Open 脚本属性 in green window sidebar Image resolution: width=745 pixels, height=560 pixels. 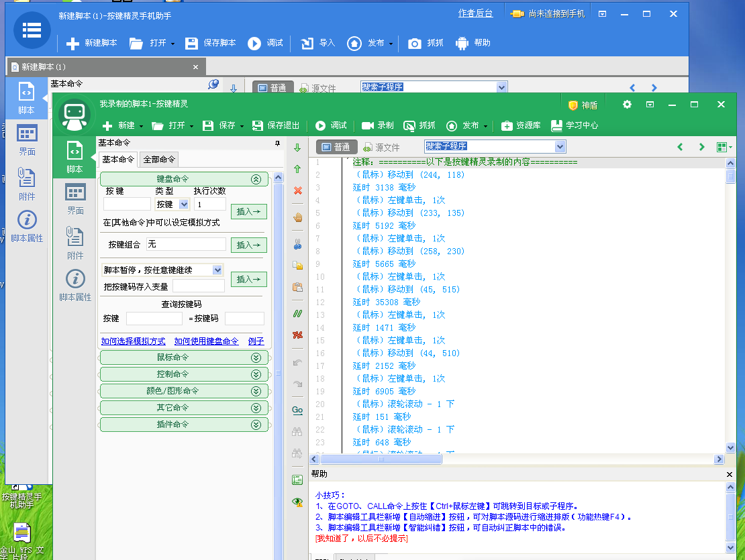coord(75,285)
